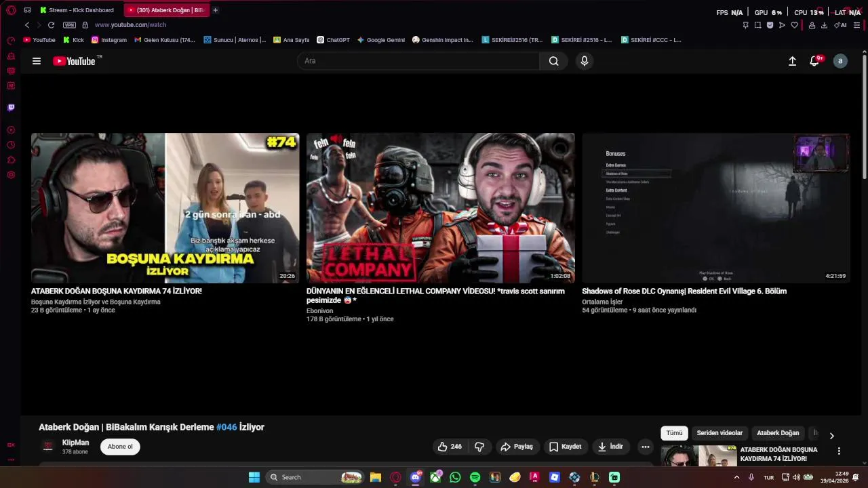Select the Seriden videolar filter chip
This screenshot has width=868, height=488.
tap(719, 433)
